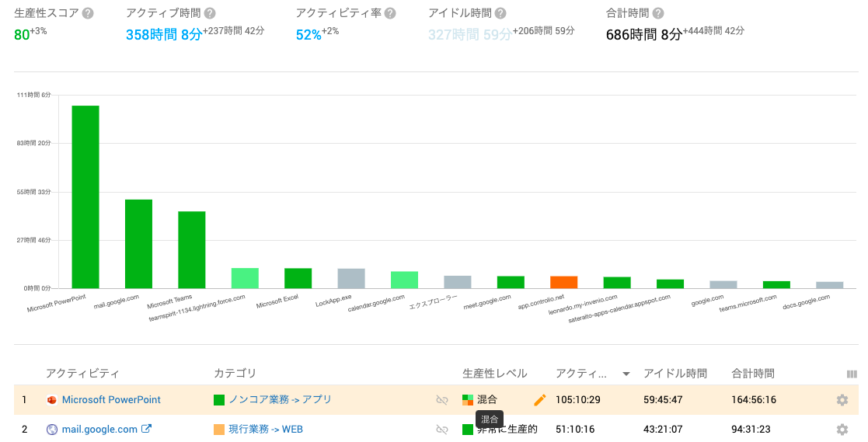Click 混合 productivity level in PowerPoint row
Image resolution: width=868 pixels, height=442 pixels.
click(487, 399)
